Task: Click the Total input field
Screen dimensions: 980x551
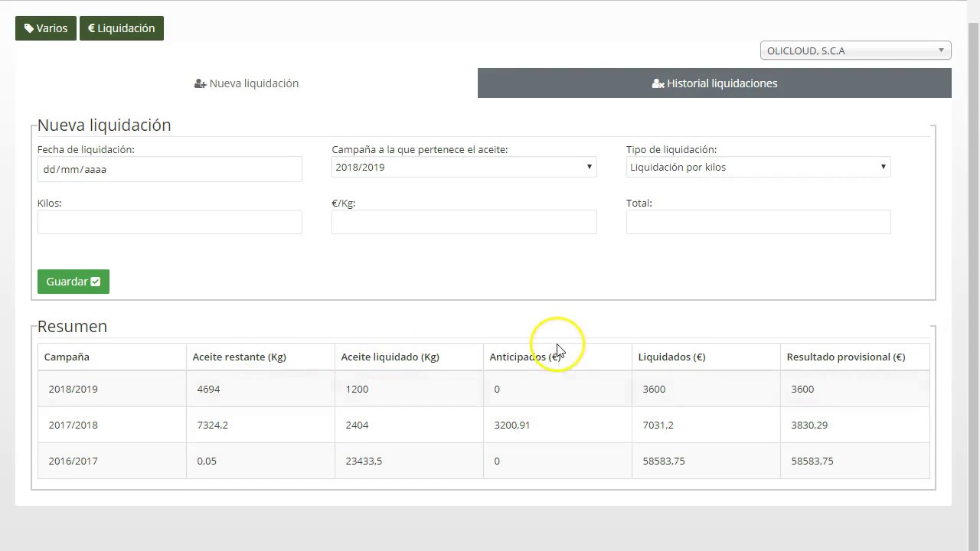Action: pyautogui.click(x=758, y=222)
